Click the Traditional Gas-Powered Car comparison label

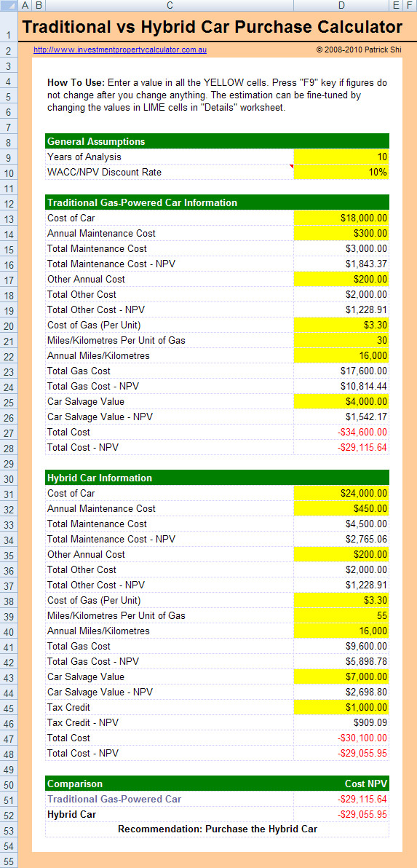(x=114, y=799)
